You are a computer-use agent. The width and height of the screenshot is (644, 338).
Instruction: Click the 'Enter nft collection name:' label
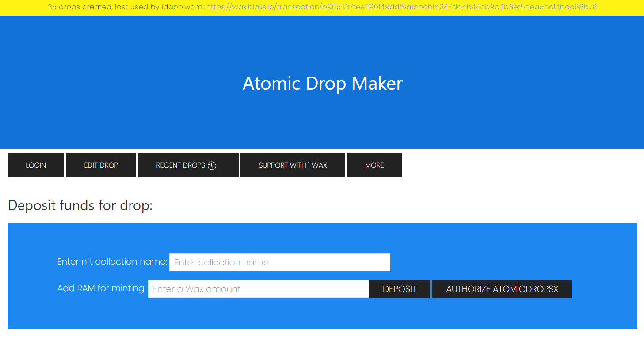pyautogui.click(x=112, y=261)
